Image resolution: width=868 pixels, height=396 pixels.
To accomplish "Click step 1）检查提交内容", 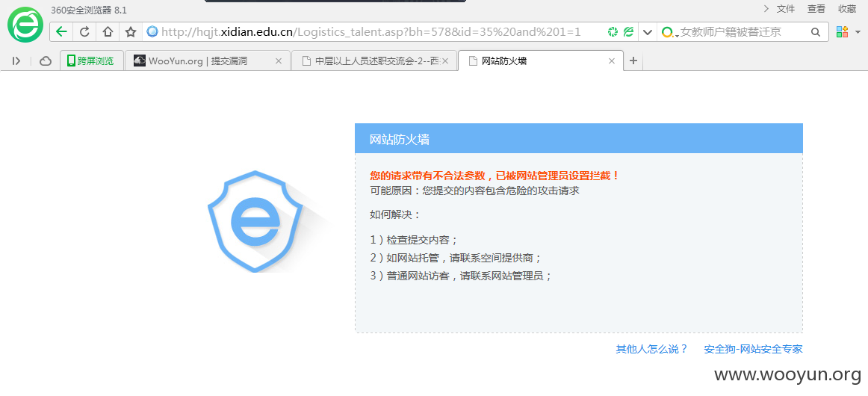I will [x=414, y=240].
